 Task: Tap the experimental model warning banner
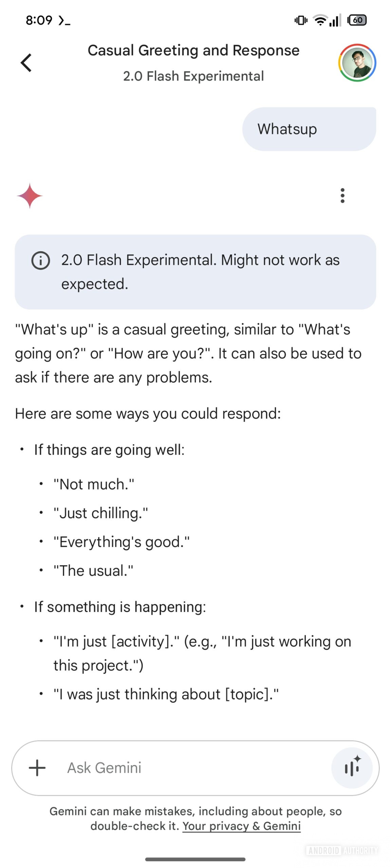pos(195,272)
